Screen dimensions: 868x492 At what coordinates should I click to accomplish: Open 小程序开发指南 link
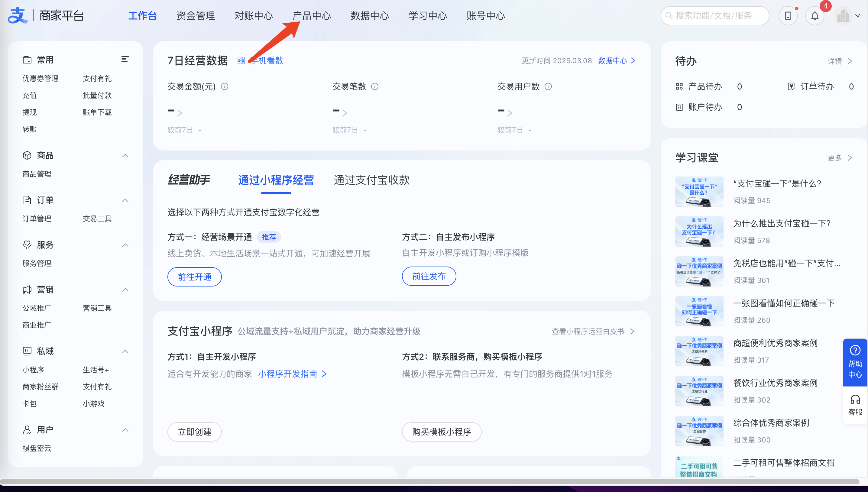(292, 374)
